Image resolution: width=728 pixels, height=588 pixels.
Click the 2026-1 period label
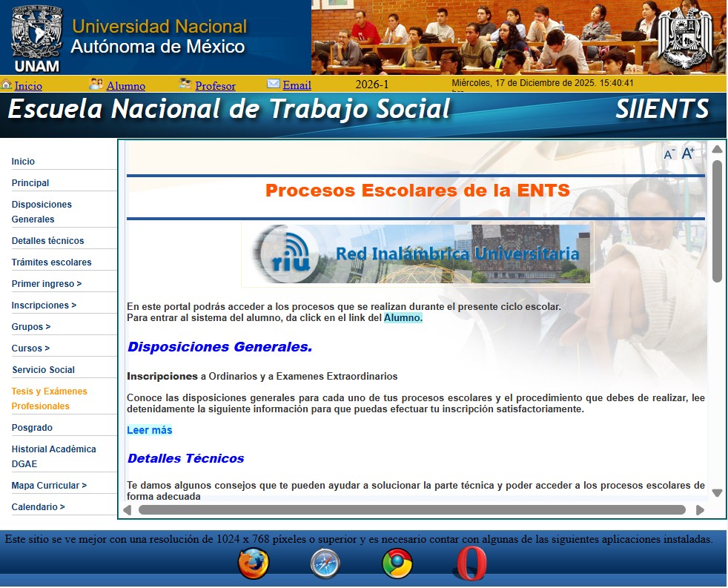(x=372, y=85)
